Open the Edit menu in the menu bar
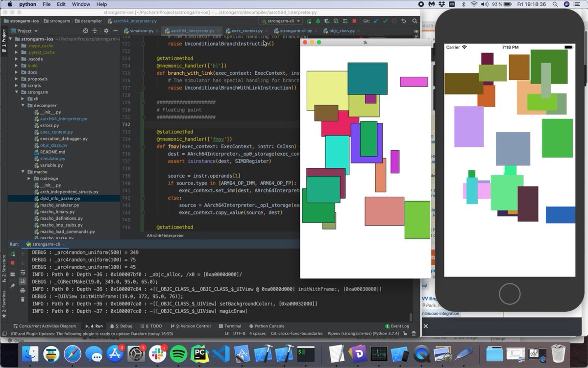588x368 pixels. [61, 4]
